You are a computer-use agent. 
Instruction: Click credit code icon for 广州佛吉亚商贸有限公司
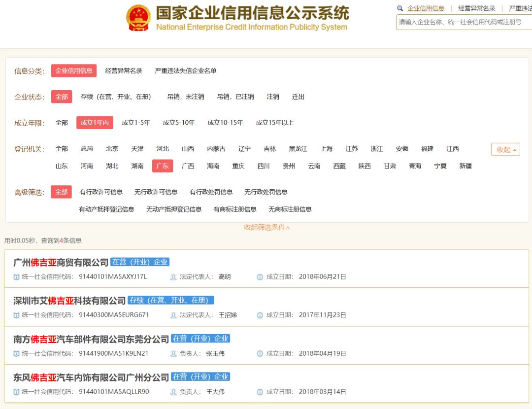(x=17, y=277)
